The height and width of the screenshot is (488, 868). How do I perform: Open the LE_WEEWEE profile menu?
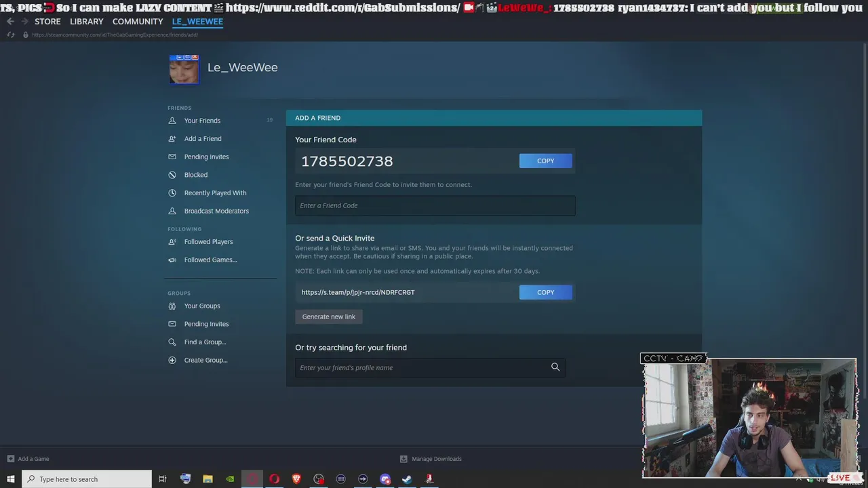point(197,22)
